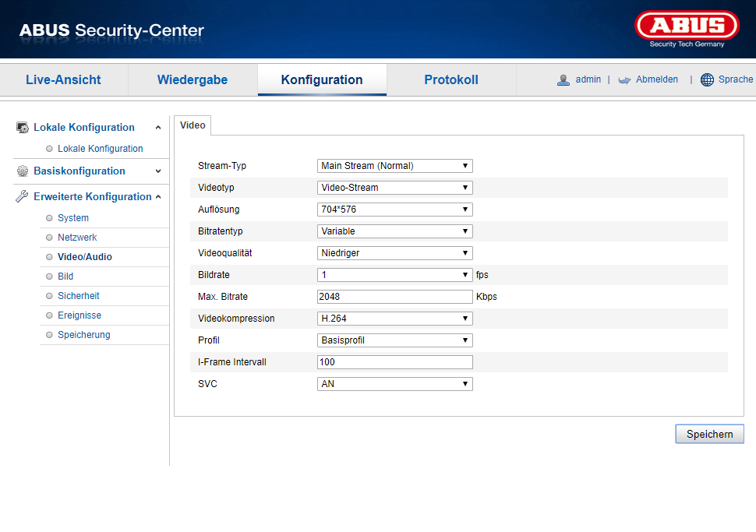Open the Protokoll tab

click(451, 80)
